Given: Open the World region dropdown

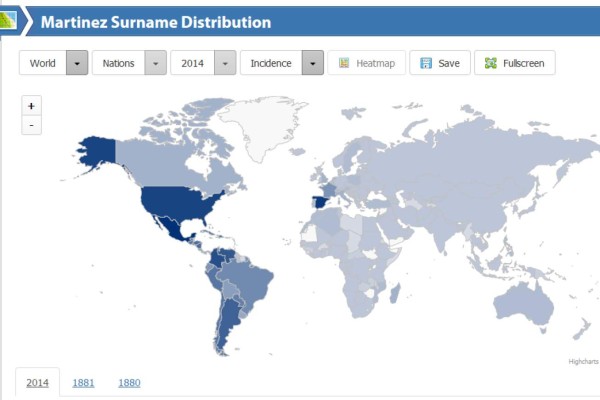Looking at the screenshot, I should (x=78, y=63).
